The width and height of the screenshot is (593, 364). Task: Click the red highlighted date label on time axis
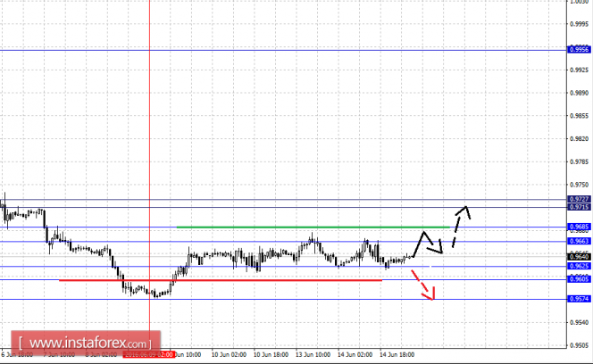coord(148,354)
